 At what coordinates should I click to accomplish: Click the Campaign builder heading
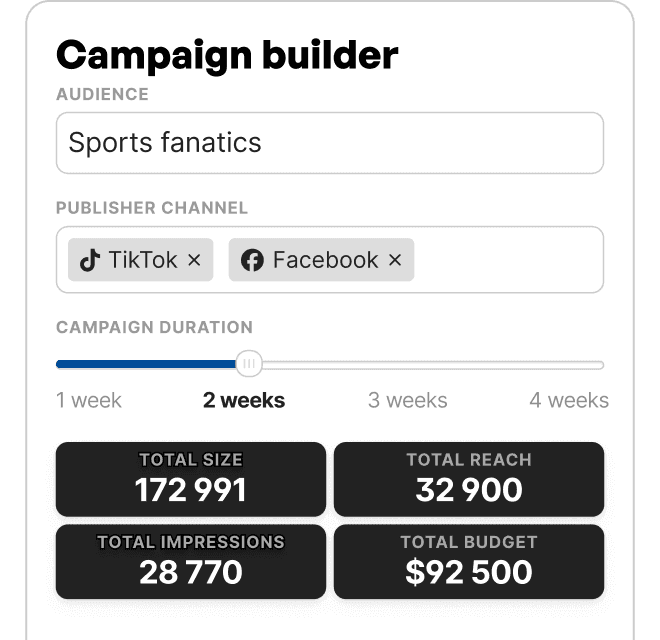tap(227, 55)
